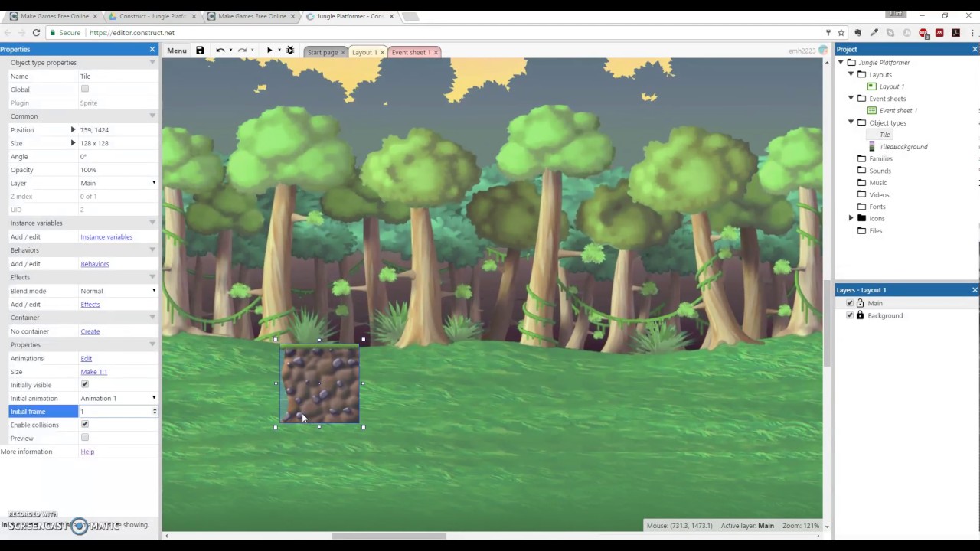Toggle Background layer visibility checkbox
This screenshot has width=980, height=551.
[x=849, y=315]
